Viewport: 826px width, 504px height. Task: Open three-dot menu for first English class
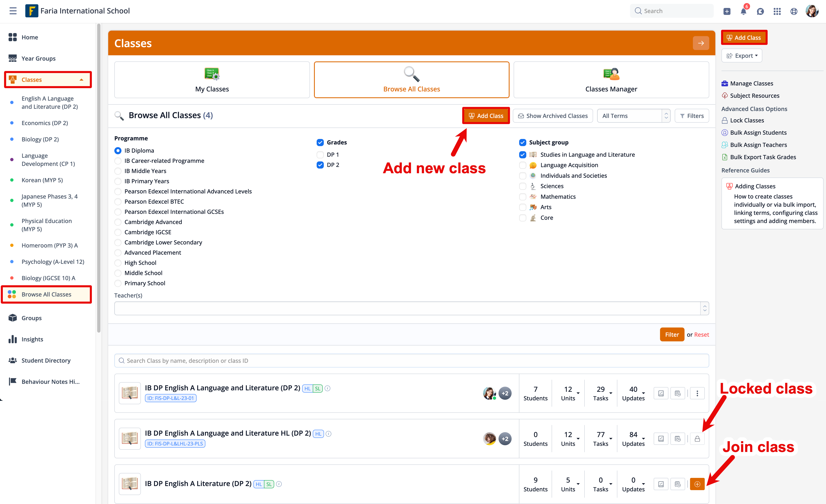697,393
